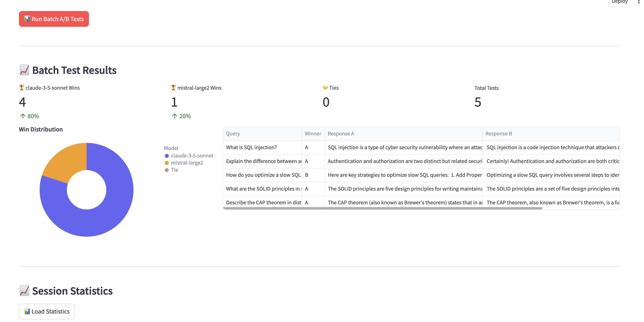Sort table by the Response A header
Screen dimensions: 644x322
coord(341,134)
